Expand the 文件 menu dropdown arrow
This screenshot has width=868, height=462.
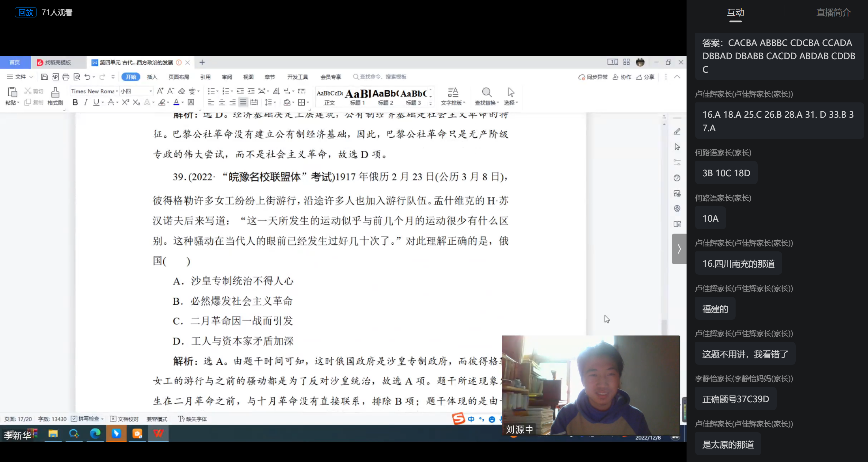pyautogui.click(x=31, y=77)
